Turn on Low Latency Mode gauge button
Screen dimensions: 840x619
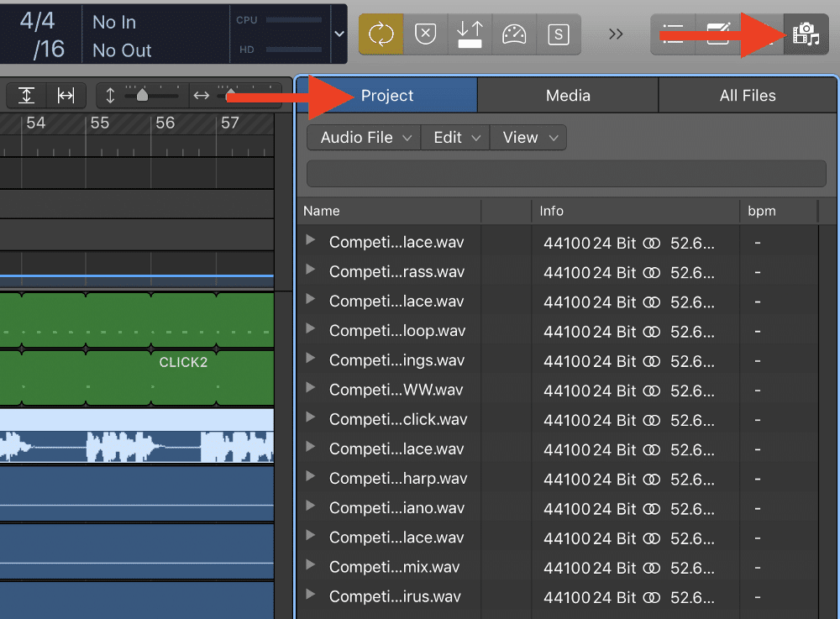click(514, 34)
